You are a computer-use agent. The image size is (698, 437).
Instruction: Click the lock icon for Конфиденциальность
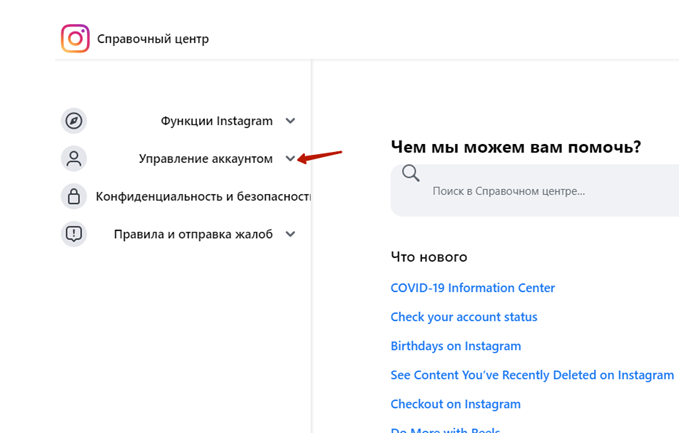(x=74, y=197)
